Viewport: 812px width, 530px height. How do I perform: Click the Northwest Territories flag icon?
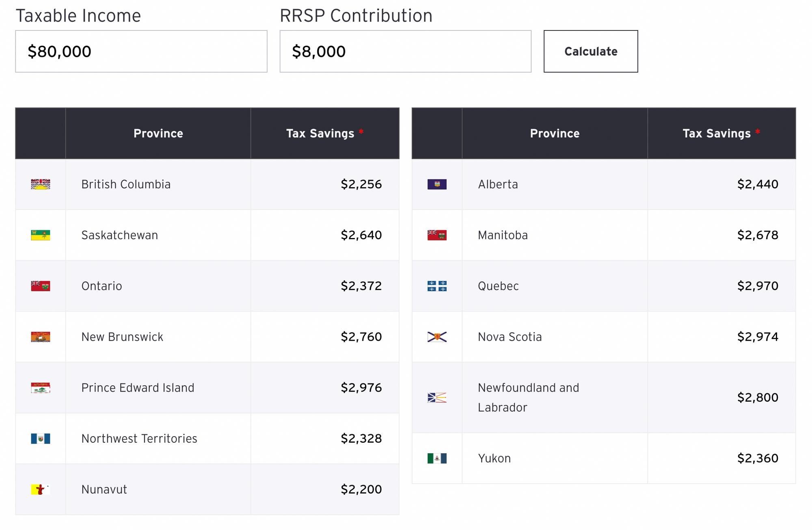point(41,439)
